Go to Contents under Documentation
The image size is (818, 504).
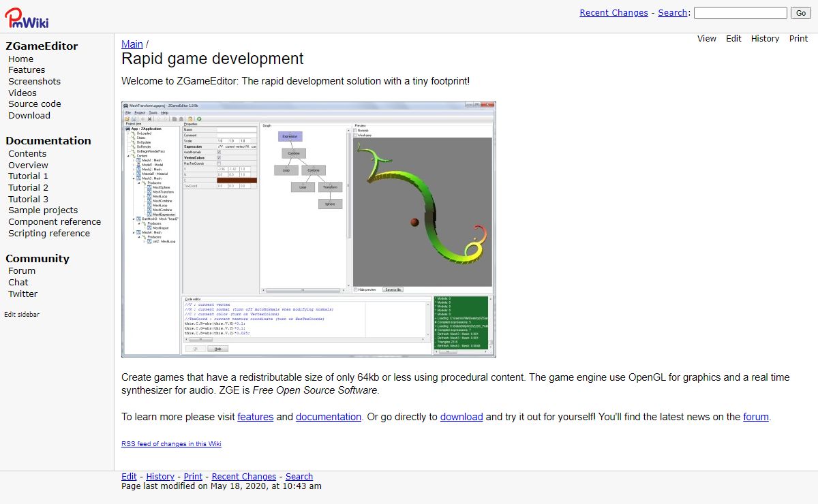27,154
